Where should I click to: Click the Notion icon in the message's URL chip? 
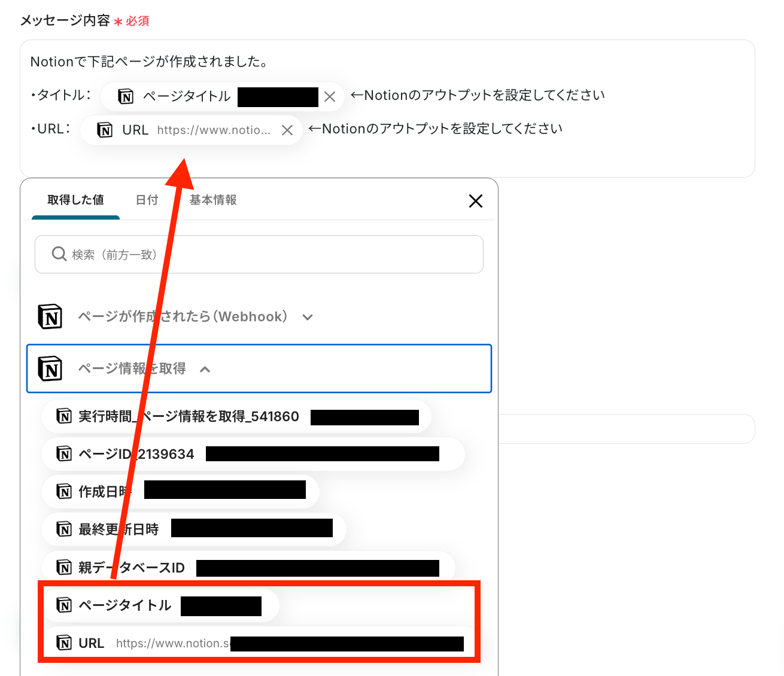tap(105, 130)
